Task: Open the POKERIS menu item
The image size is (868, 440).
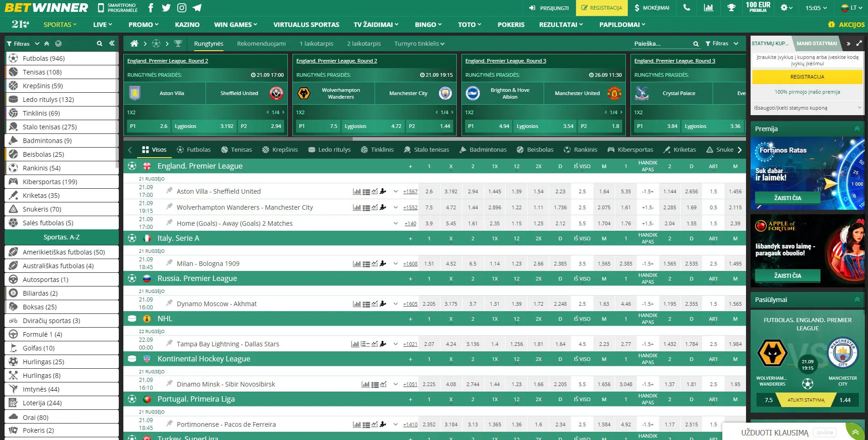Action: (511, 25)
